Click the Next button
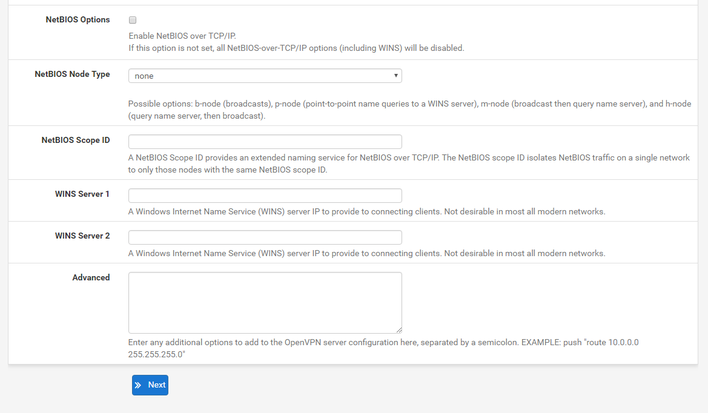Viewport: 708px width, 413px height. 150,385
